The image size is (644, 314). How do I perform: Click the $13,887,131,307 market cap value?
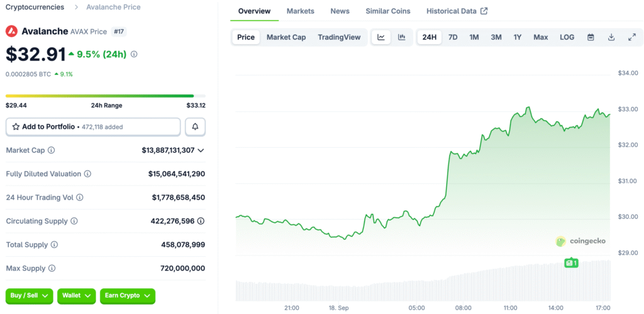pyautogui.click(x=168, y=150)
